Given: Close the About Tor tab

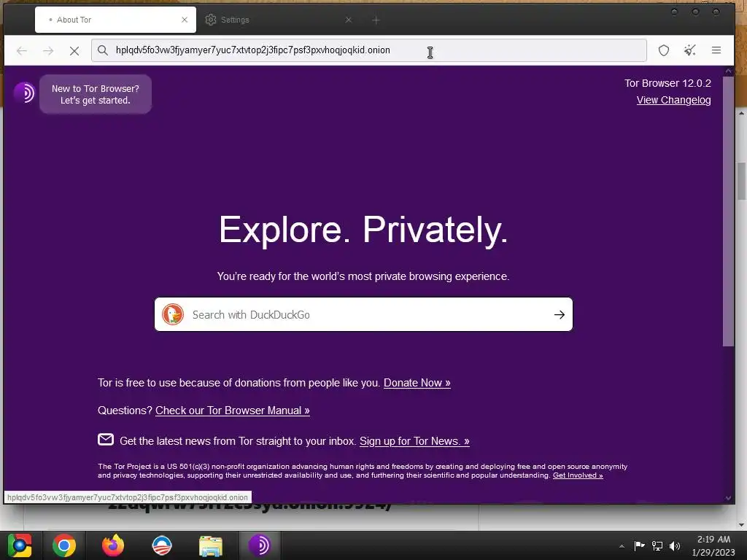Looking at the screenshot, I should [185, 20].
